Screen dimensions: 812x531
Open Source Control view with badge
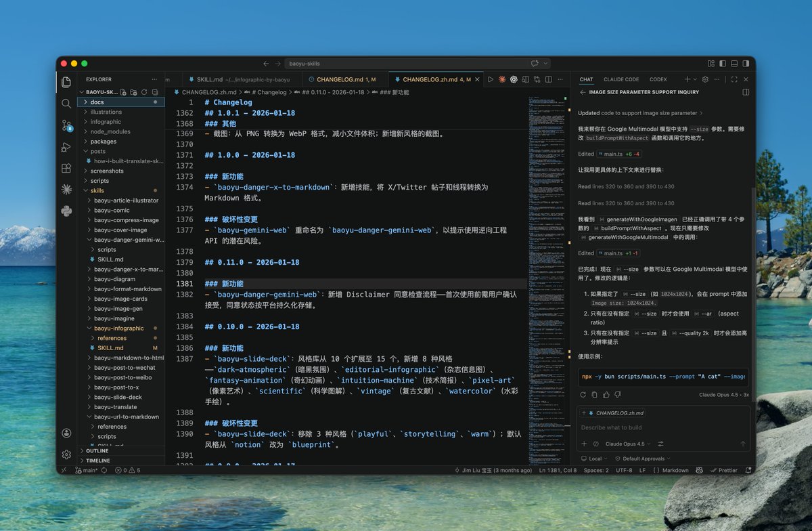(66, 125)
